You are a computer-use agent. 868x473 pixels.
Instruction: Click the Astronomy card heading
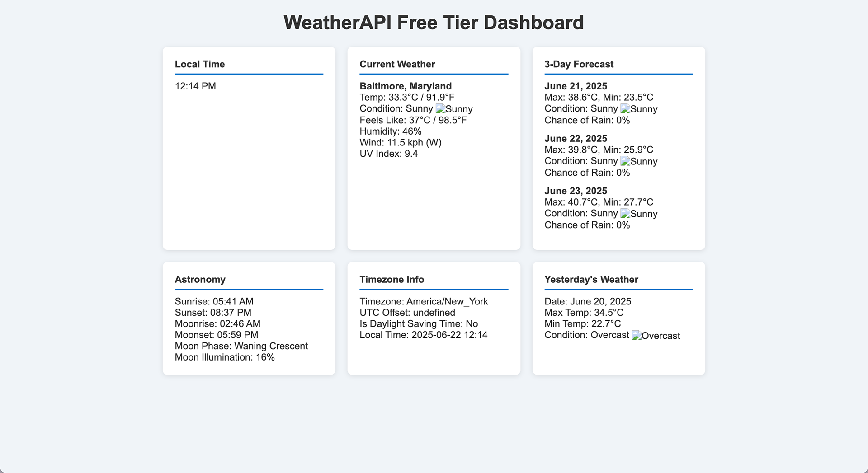[200, 279]
